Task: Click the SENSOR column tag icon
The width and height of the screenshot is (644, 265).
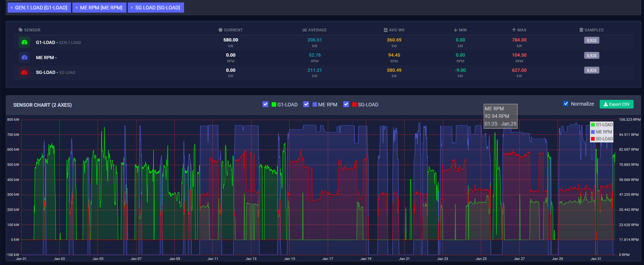Action: (21, 30)
